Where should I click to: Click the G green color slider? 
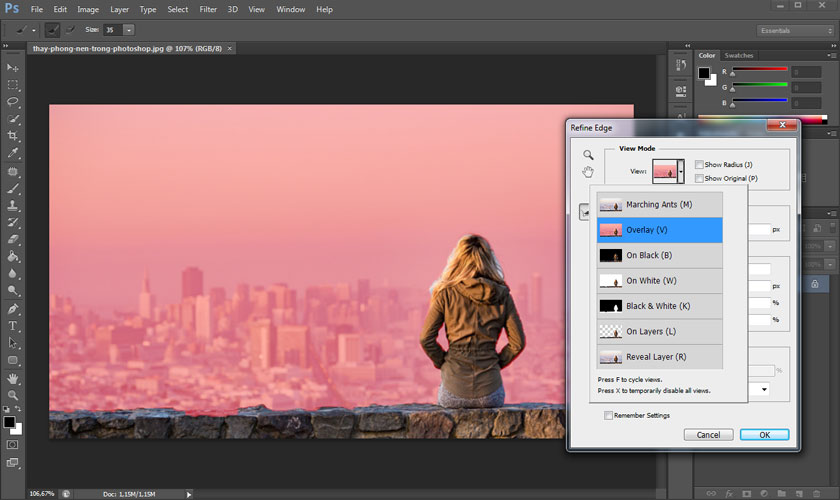pos(760,86)
